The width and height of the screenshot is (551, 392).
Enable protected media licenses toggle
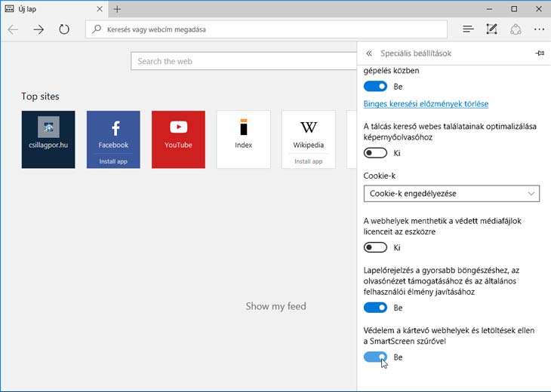click(x=375, y=247)
